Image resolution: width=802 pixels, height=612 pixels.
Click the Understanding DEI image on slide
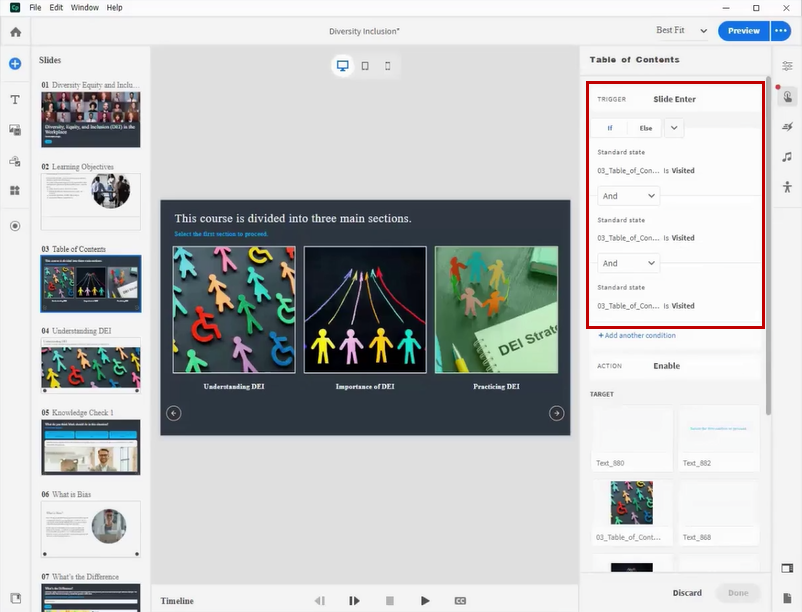(234, 310)
